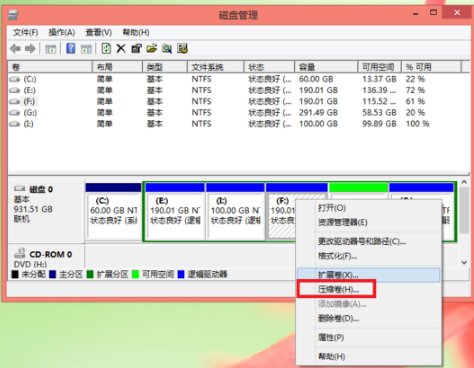Choose 扩展卷(X)... from the context menu
The width and height of the screenshot is (474, 368).
pos(368,275)
